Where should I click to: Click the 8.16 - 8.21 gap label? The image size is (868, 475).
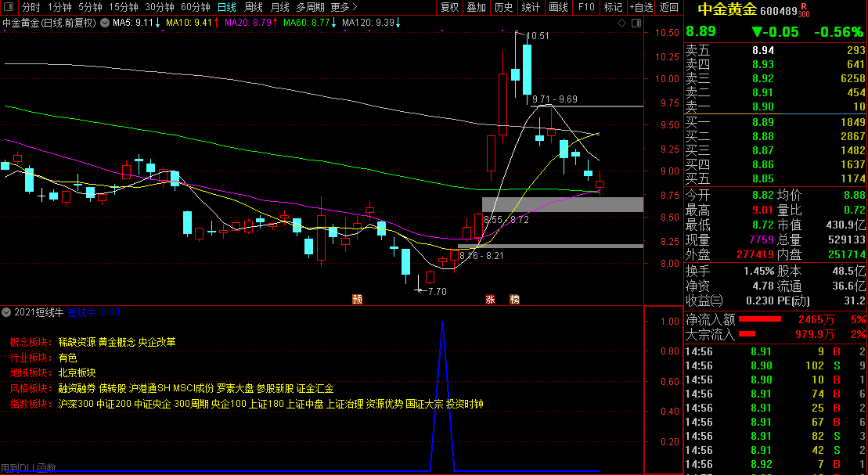(481, 256)
